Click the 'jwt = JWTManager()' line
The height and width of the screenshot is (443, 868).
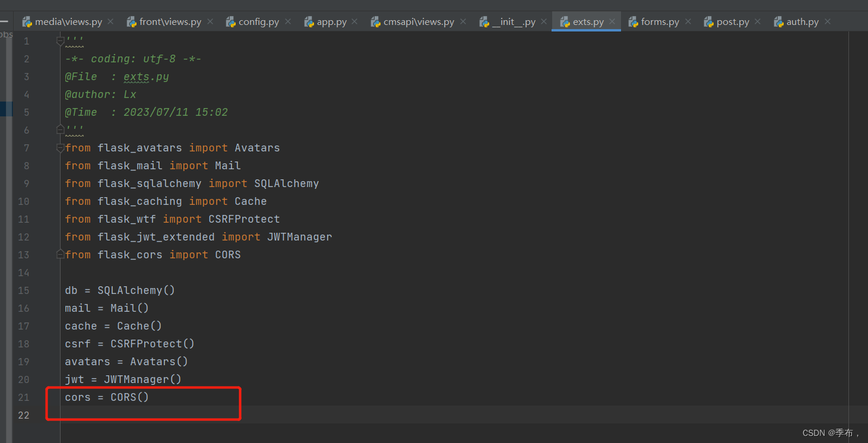123,379
